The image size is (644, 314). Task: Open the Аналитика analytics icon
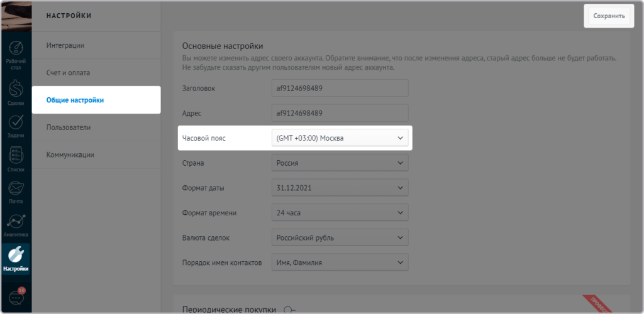tap(16, 224)
